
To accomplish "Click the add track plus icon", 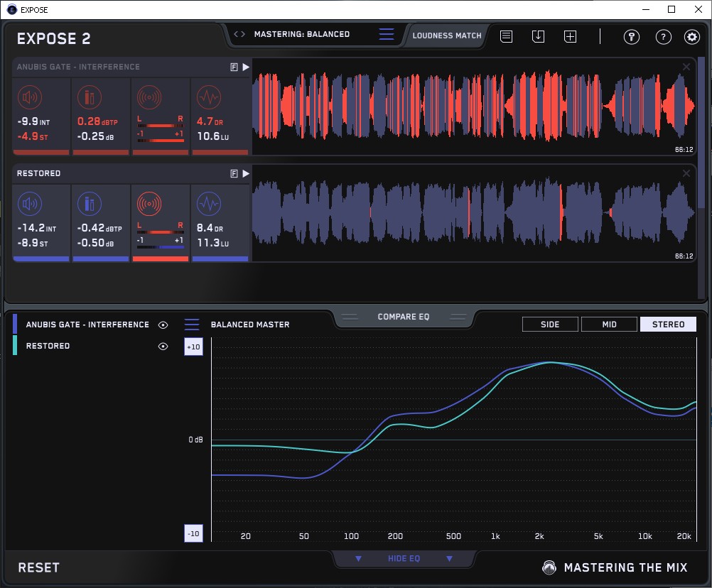I will [x=570, y=36].
